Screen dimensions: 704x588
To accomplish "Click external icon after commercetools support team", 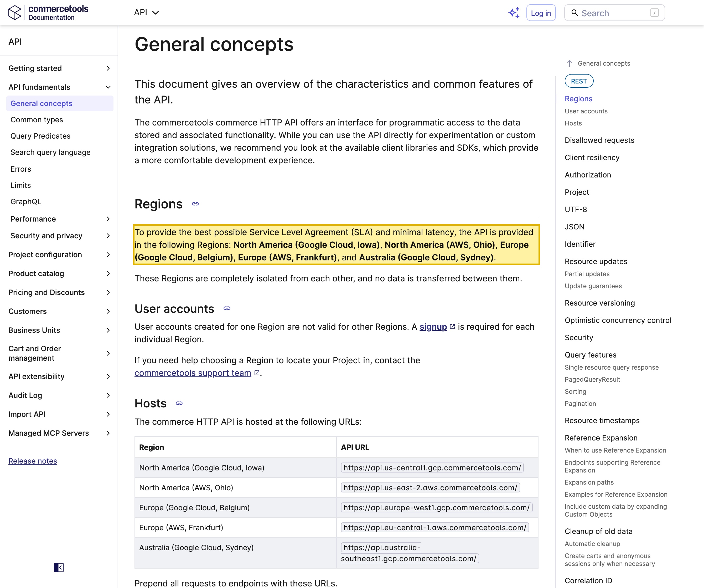I will coord(257,372).
